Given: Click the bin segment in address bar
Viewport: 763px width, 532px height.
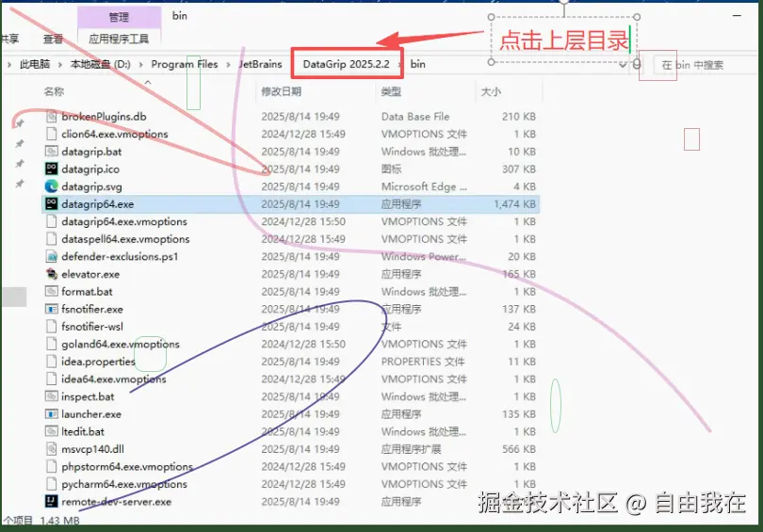Looking at the screenshot, I should [417, 64].
